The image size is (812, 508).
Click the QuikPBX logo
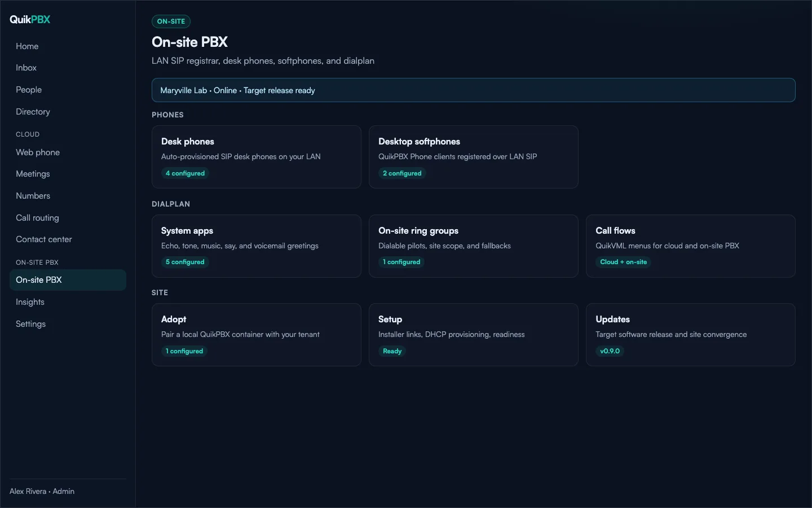(x=30, y=19)
